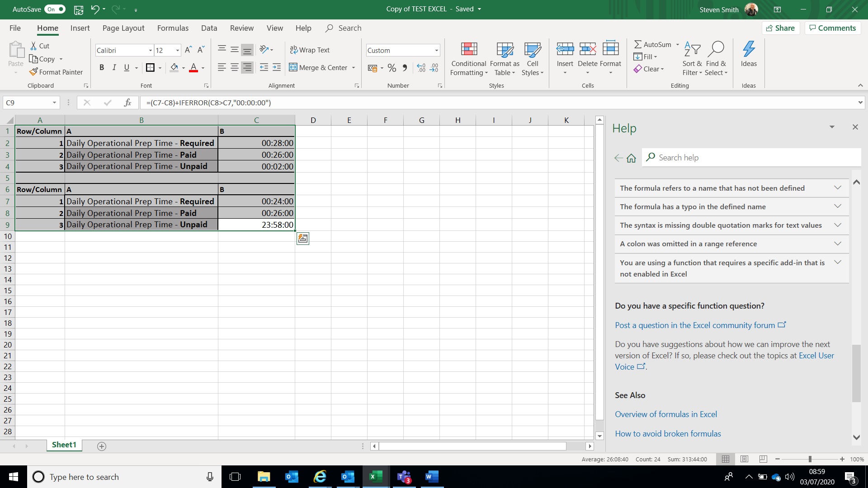Click 'Overview of formulas in Excel' link
This screenshot has width=868, height=488.
(x=666, y=413)
